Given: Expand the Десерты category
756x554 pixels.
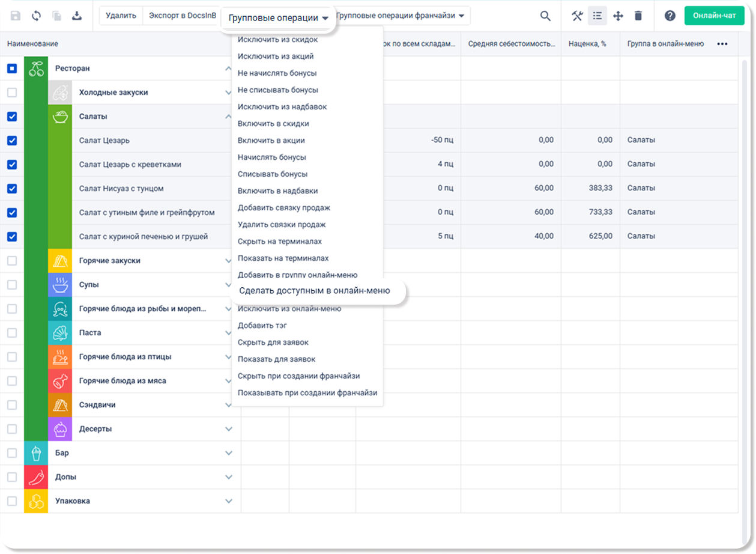Looking at the screenshot, I should tap(228, 429).
